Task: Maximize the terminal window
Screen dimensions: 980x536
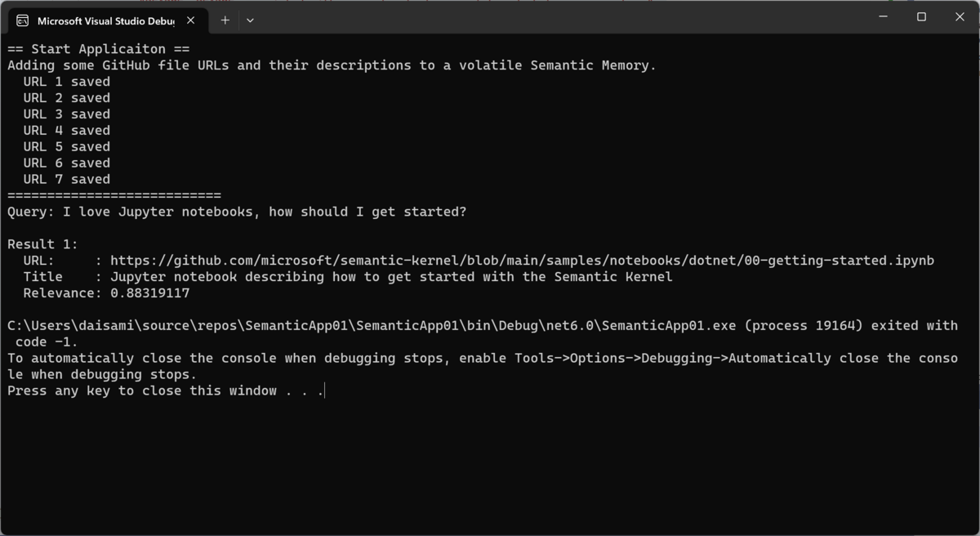Action: [x=921, y=17]
